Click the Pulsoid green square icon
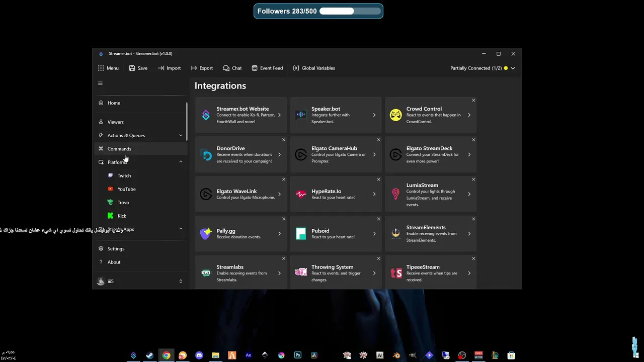The width and height of the screenshot is (644, 362). 301,234
